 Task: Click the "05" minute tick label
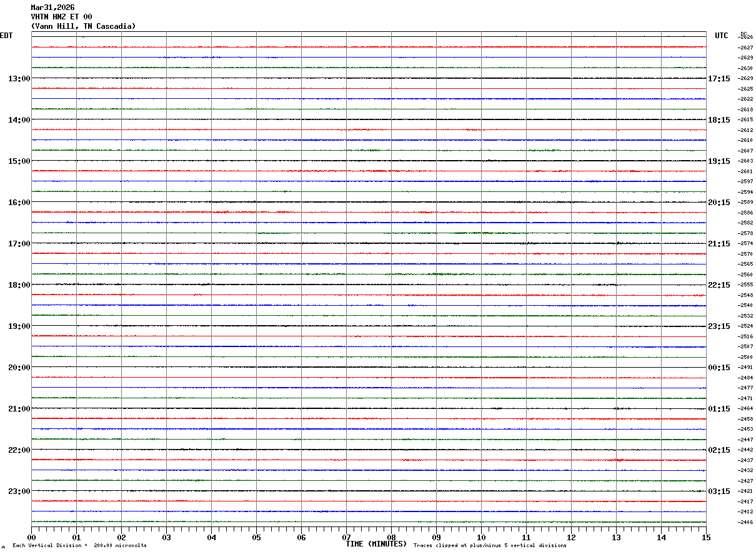(256, 537)
